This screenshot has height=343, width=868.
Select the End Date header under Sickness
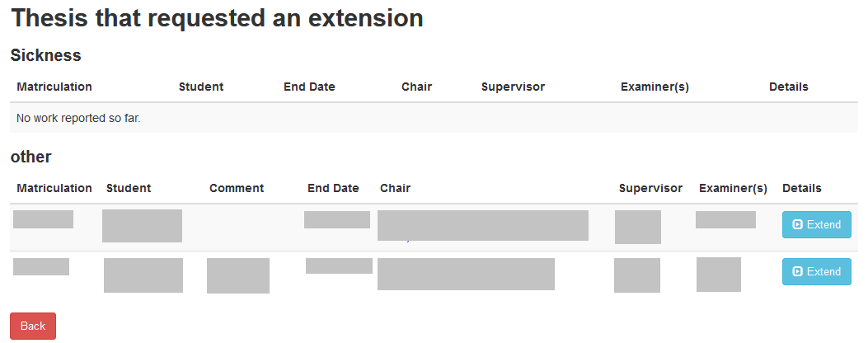click(309, 87)
